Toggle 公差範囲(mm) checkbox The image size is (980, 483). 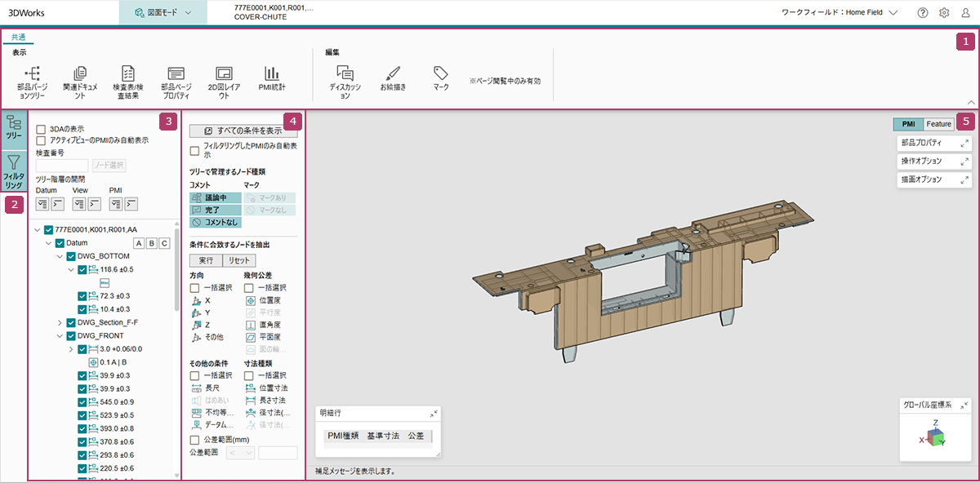tap(194, 440)
